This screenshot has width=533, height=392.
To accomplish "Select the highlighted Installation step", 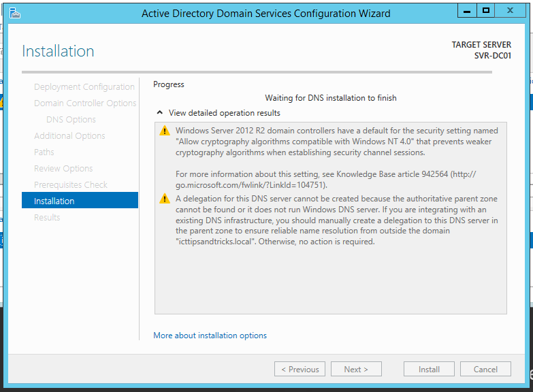I will pyautogui.click(x=80, y=200).
